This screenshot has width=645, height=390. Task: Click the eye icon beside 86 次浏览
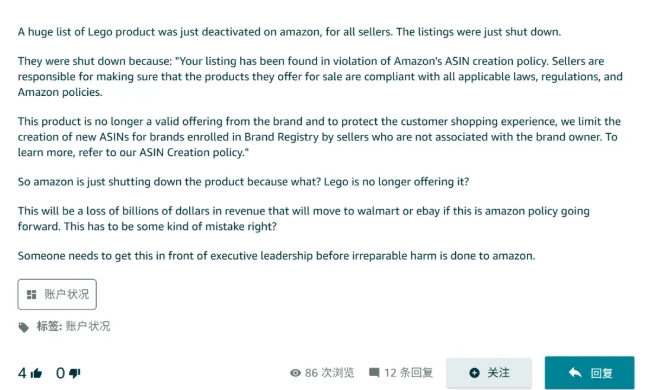(295, 373)
